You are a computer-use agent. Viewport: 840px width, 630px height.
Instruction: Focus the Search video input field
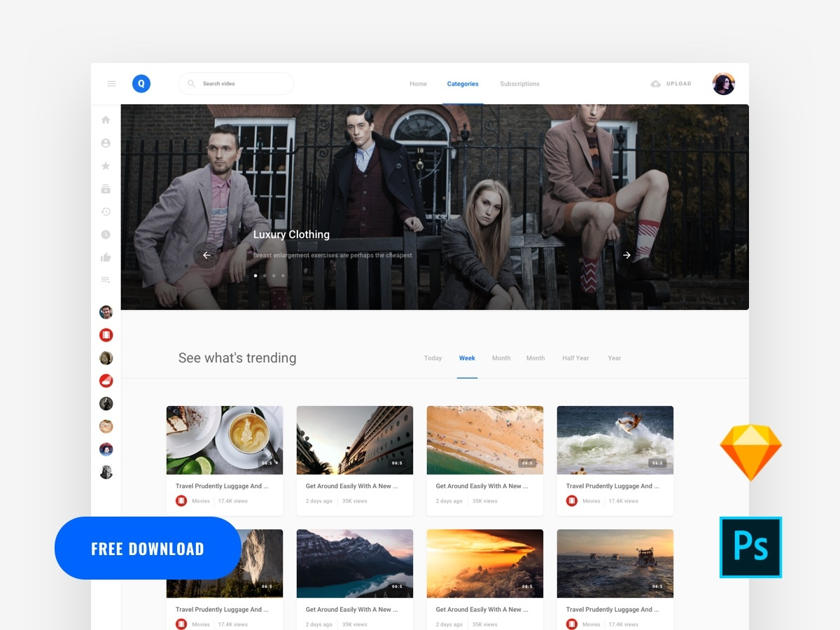click(x=236, y=83)
